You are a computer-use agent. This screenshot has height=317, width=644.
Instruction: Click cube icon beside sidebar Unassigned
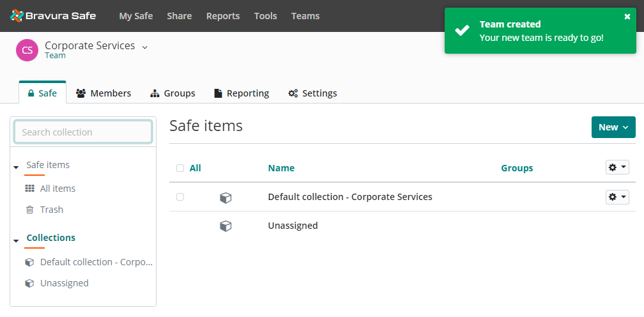tap(29, 283)
